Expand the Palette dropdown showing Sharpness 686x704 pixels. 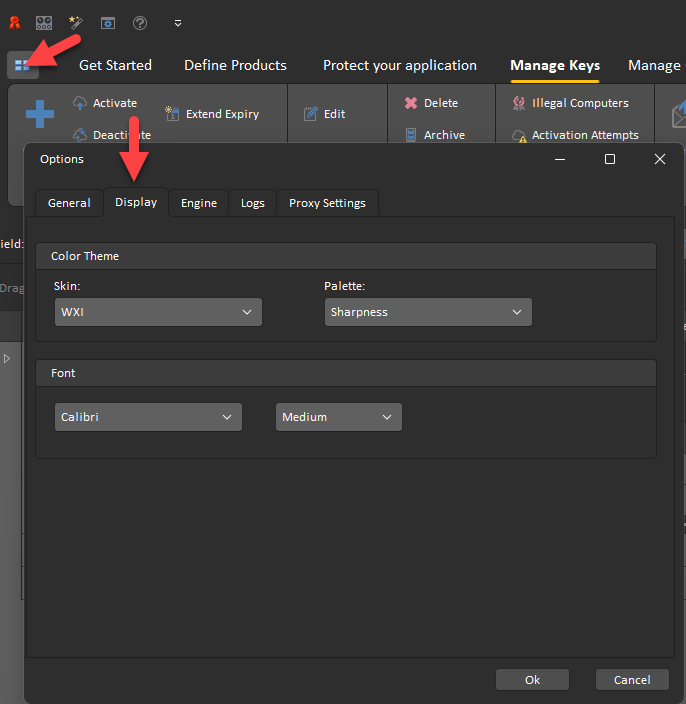click(x=428, y=312)
